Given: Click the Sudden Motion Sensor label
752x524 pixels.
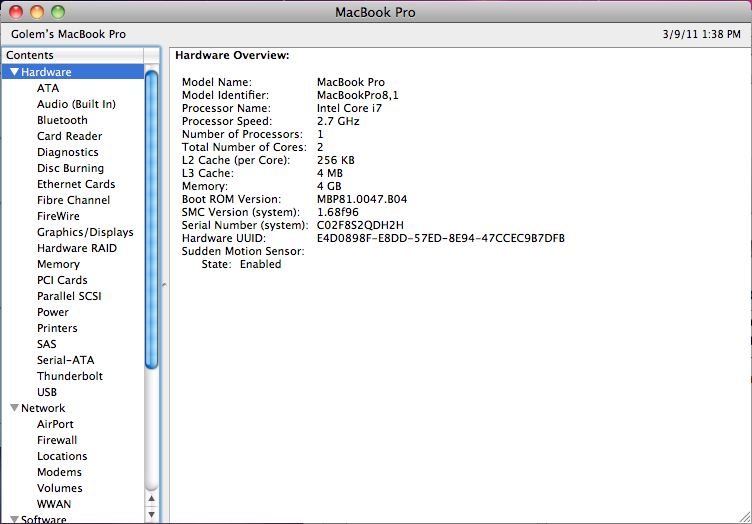Looking at the screenshot, I should tap(243, 251).
